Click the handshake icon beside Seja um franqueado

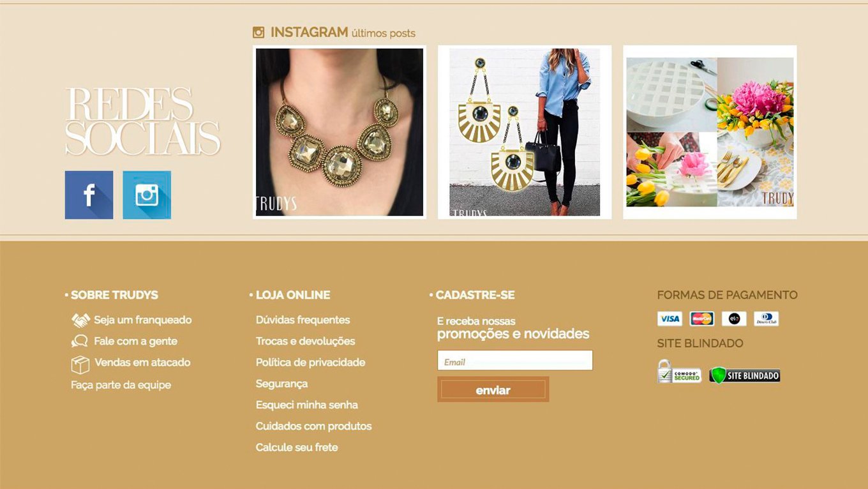pyautogui.click(x=80, y=320)
